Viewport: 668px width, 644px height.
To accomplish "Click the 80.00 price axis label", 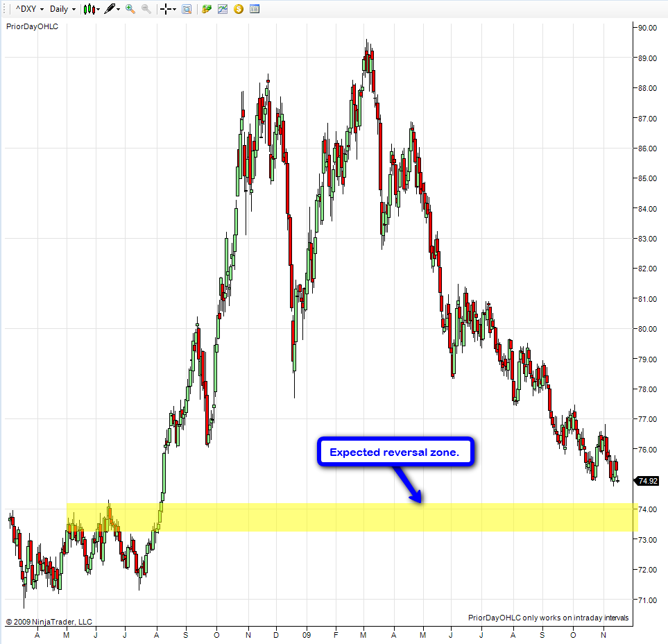I will pos(648,329).
